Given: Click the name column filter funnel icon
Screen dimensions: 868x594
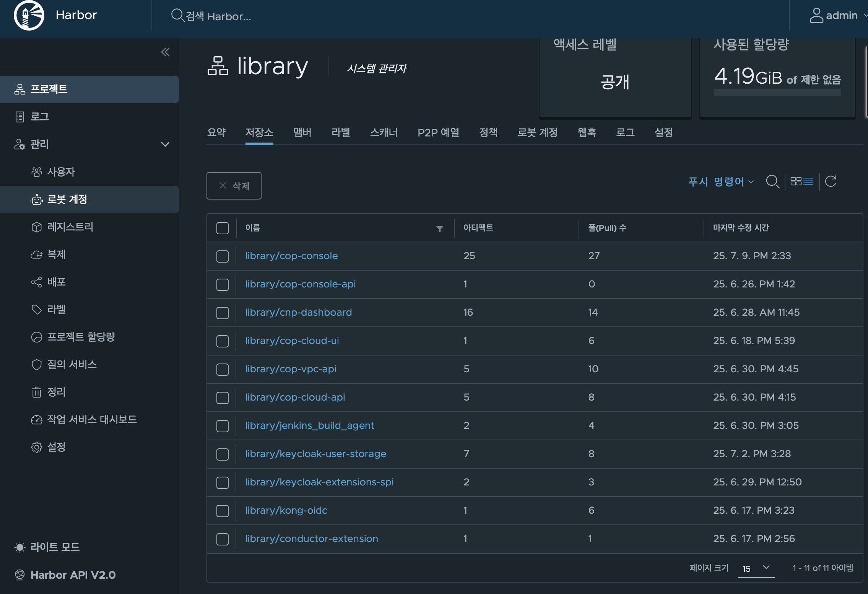Looking at the screenshot, I should [x=440, y=229].
